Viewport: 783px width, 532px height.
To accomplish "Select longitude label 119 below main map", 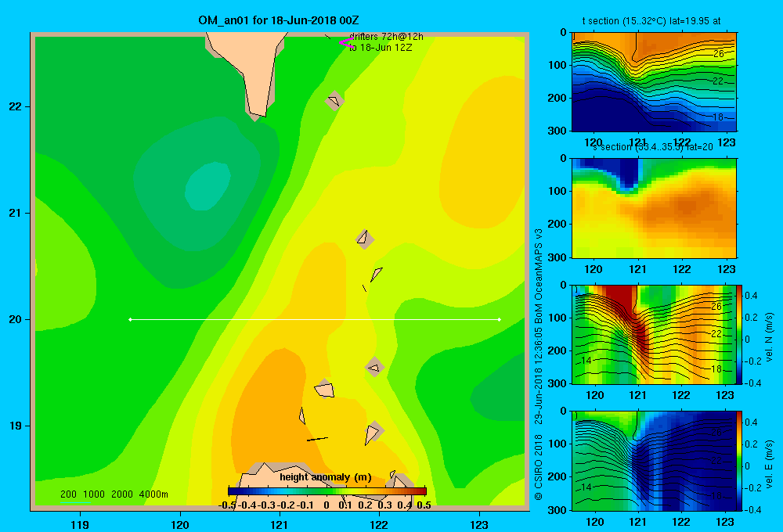I will point(80,524).
